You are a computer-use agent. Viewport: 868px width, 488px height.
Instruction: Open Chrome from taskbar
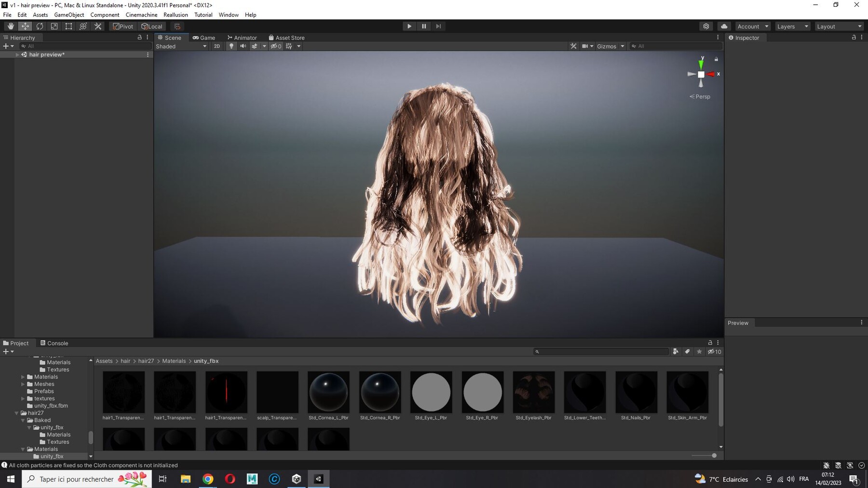click(x=208, y=479)
